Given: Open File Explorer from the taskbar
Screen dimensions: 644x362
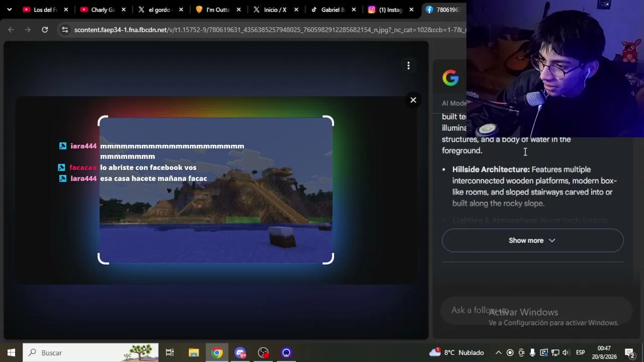Looking at the screenshot, I should tap(194, 352).
